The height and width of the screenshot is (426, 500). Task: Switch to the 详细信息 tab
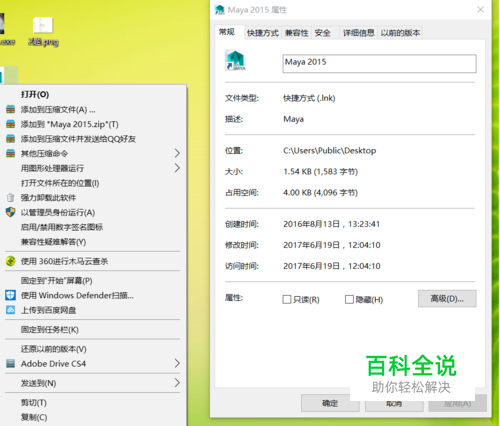point(359,33)
